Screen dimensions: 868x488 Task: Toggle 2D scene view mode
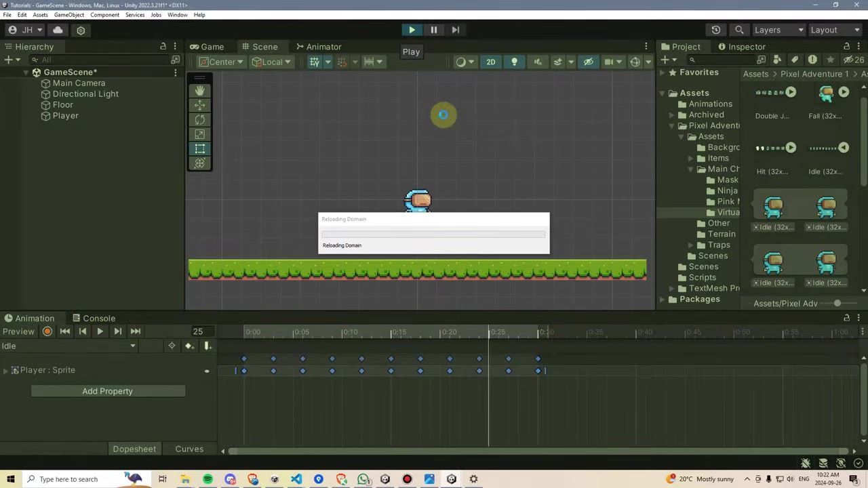tap(490, 62)
